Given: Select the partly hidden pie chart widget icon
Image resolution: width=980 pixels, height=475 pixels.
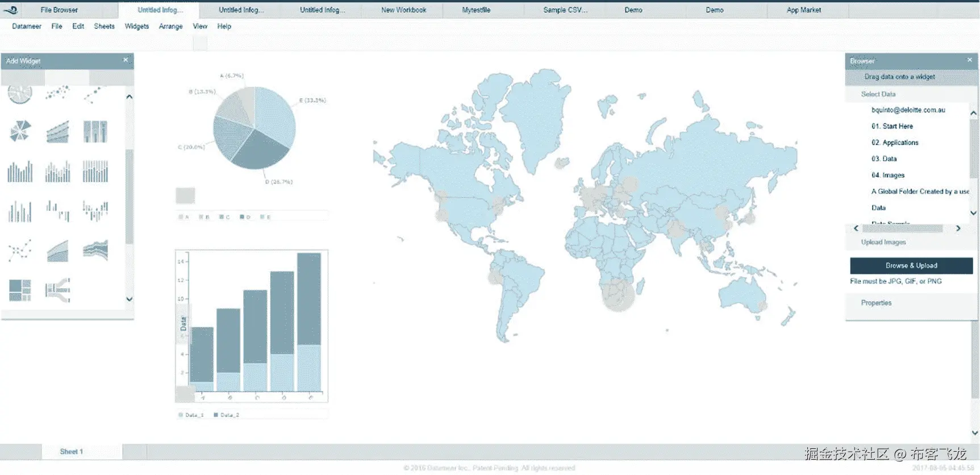Looking at the screenshot, I should (20, 94).
